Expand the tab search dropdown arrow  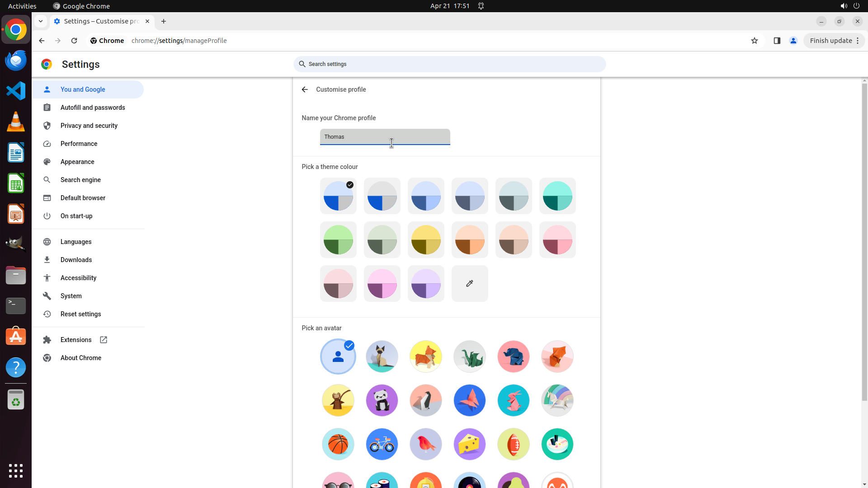[41, 21]
